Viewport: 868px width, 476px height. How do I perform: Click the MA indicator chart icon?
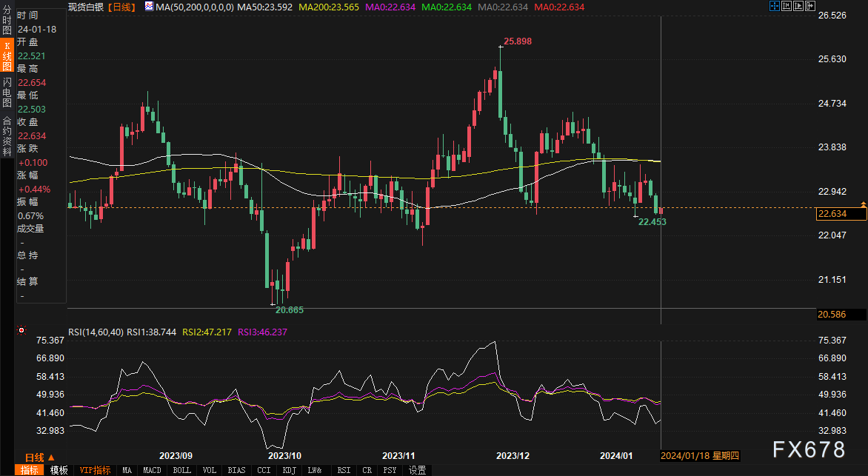tap(150, 7)
